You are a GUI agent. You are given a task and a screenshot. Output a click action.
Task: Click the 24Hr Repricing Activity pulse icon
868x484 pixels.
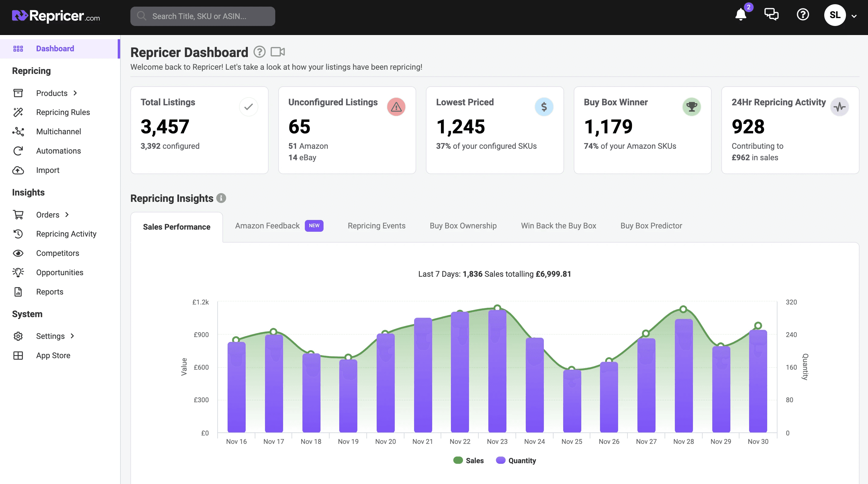(840, 107)
